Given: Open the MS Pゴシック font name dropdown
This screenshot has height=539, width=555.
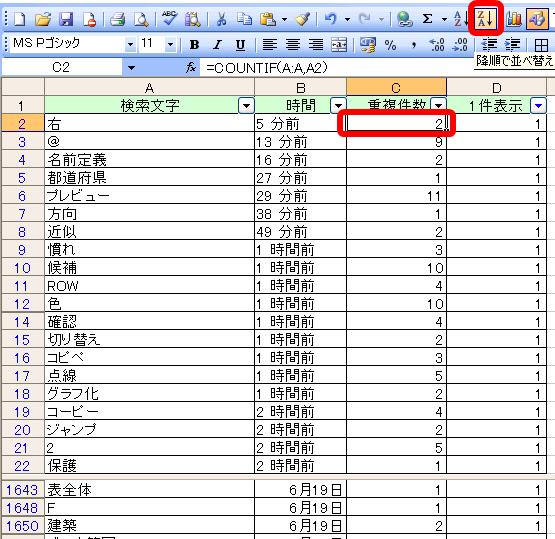Looking at the screenshot, I should pos(131,45).
